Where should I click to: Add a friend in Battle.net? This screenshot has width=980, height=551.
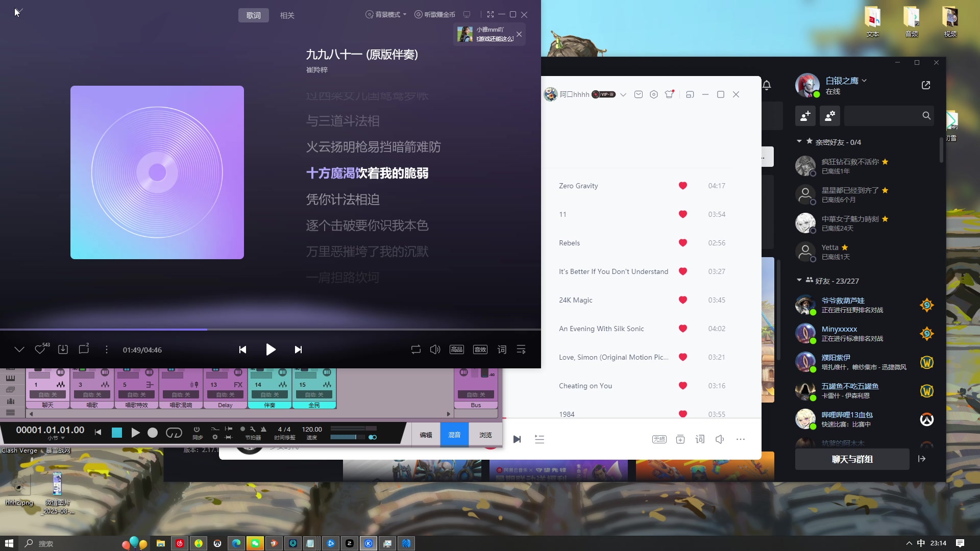pos(805,116)
